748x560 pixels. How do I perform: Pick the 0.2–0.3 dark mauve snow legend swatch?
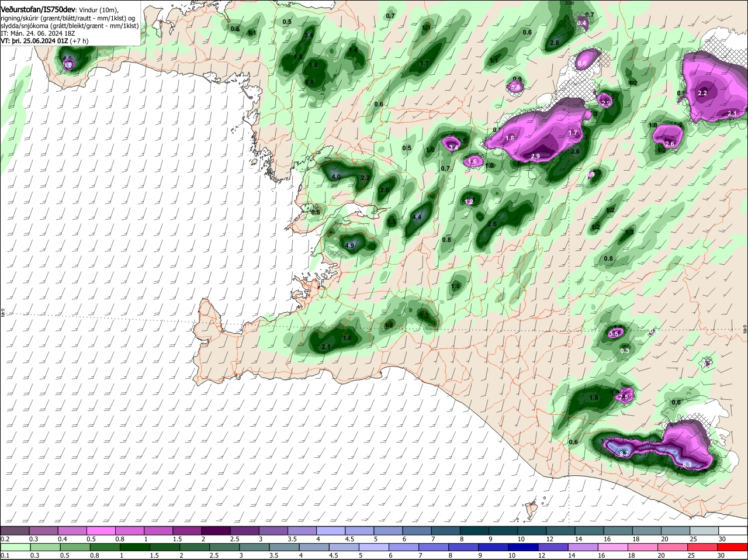pos(15,530)
